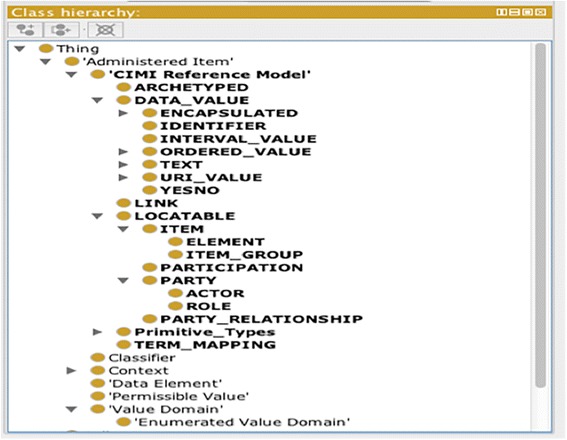Select the YESNO class

[190, 191]
